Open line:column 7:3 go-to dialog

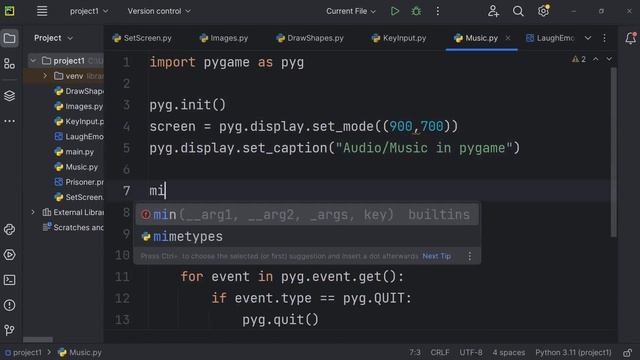click(x=415, y=353)
